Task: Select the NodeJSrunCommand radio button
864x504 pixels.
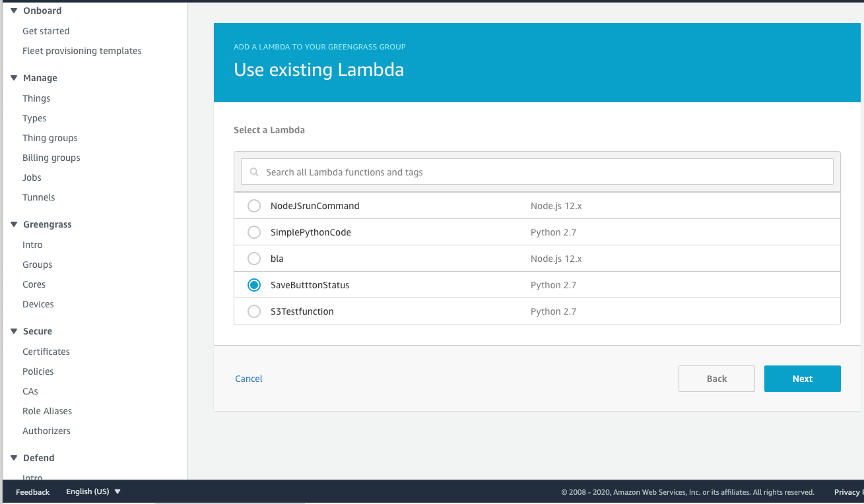Action: tap(254, 205)
